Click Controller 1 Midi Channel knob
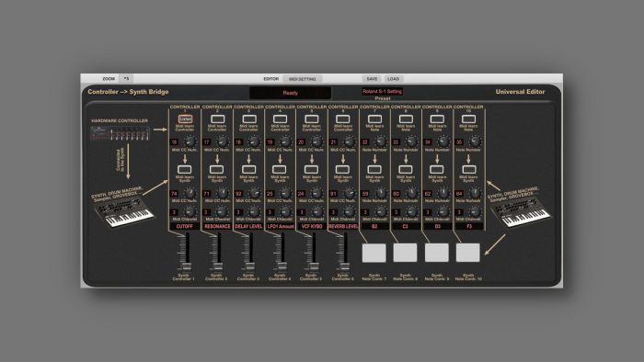Viewport: 644px width, 362px height. pyautogui.click(x=190, y=211)
